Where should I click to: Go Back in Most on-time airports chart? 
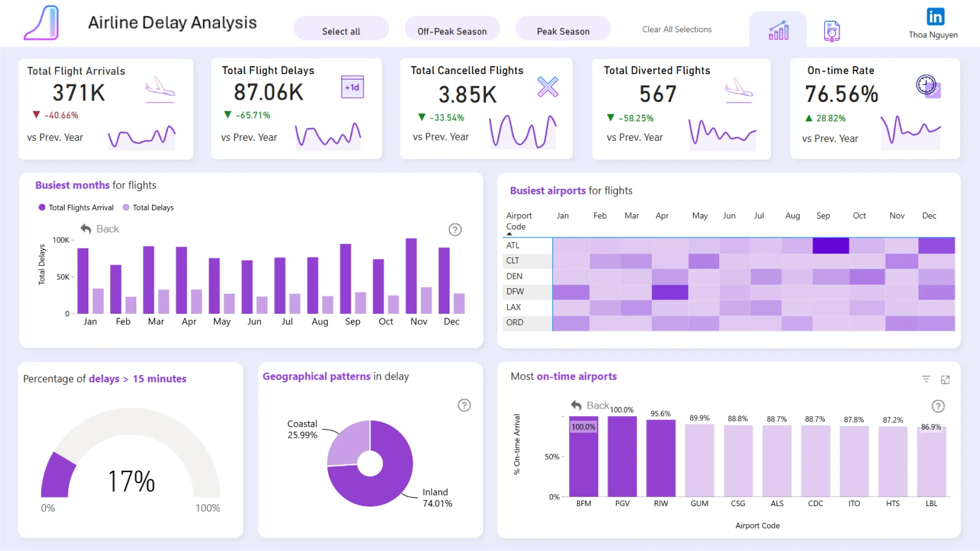tap(590, 406)
